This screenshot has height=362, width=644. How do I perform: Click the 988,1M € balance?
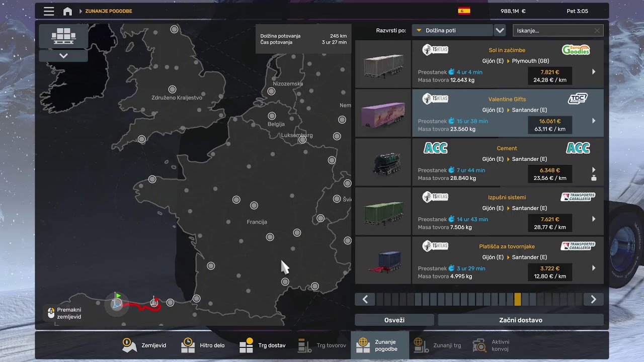(513, 11)
